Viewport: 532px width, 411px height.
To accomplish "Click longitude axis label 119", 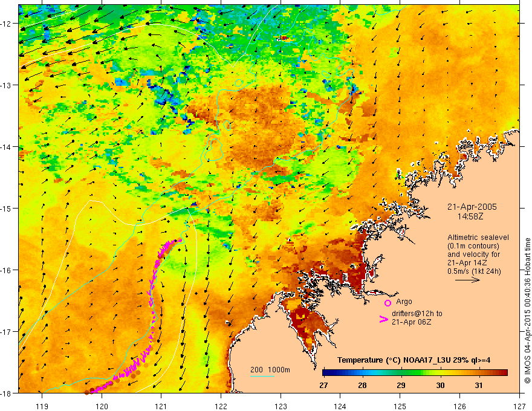I will tap(42, 406).
